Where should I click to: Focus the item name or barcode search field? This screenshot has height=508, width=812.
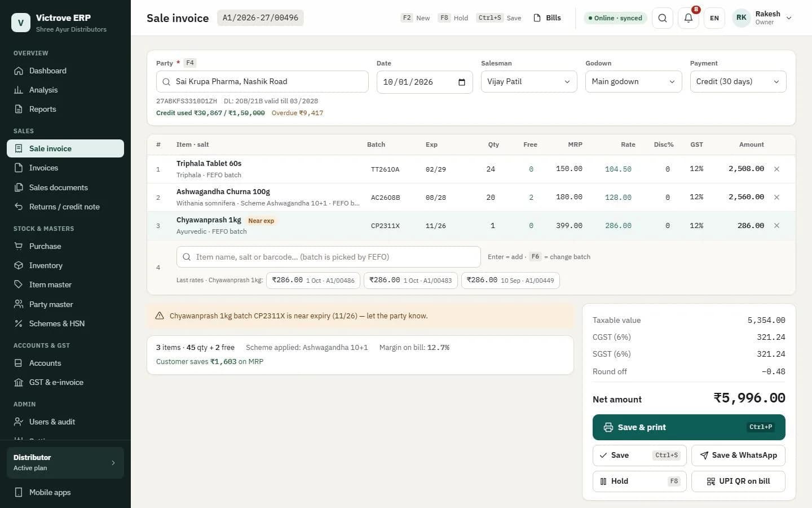[x=328, y=257]
